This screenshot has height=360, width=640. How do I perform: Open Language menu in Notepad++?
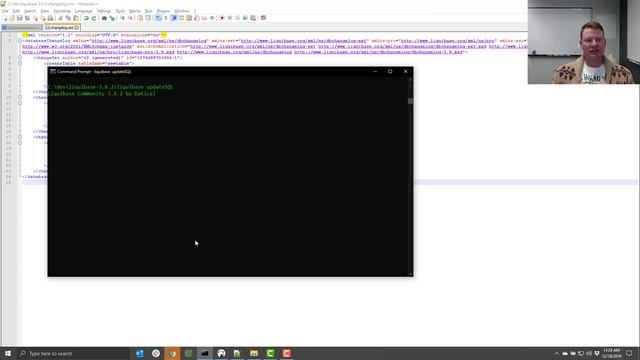(x=83, y=11)
